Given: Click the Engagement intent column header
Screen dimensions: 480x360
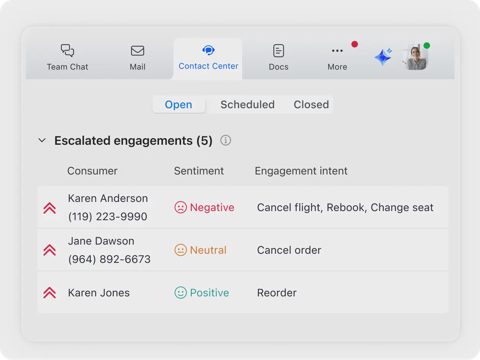Looking at the screenshot, I should [x=301, y=171].
